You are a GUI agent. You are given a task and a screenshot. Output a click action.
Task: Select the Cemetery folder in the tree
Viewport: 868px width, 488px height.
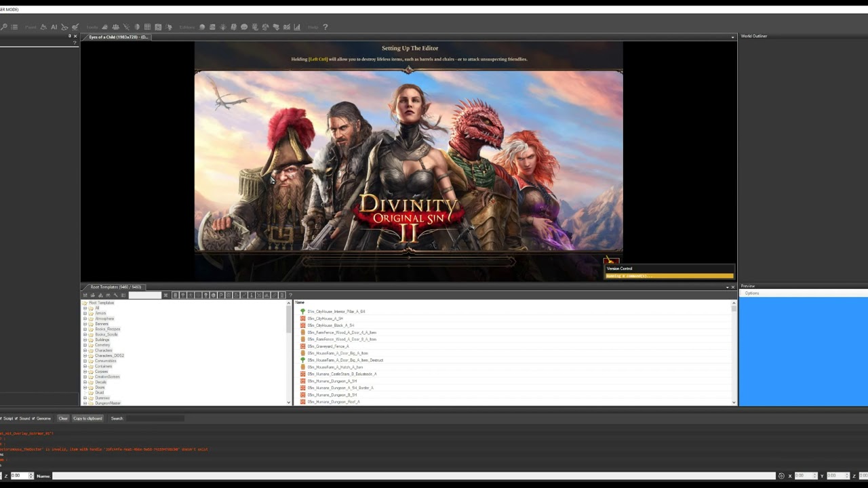(x=102, y=345)
